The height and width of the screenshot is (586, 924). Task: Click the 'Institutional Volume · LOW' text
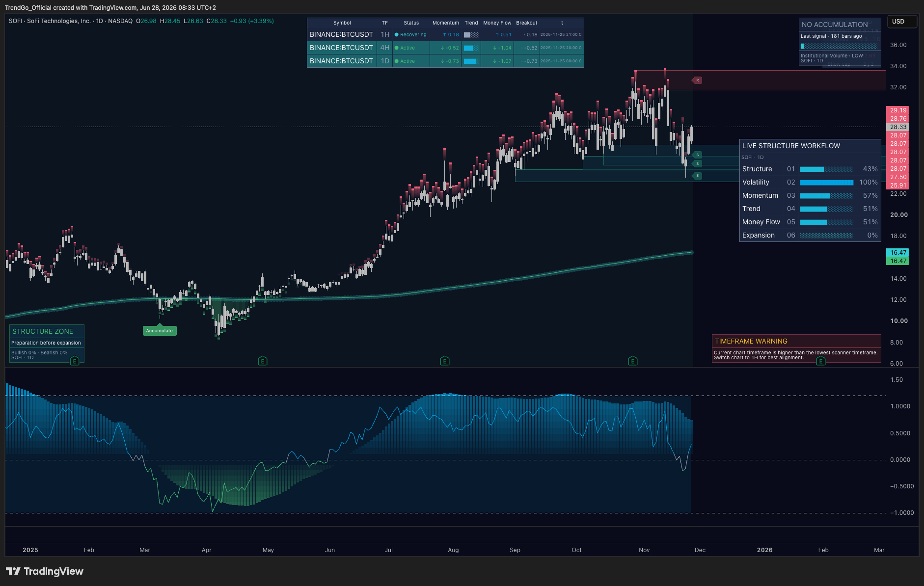click(832, 56)
